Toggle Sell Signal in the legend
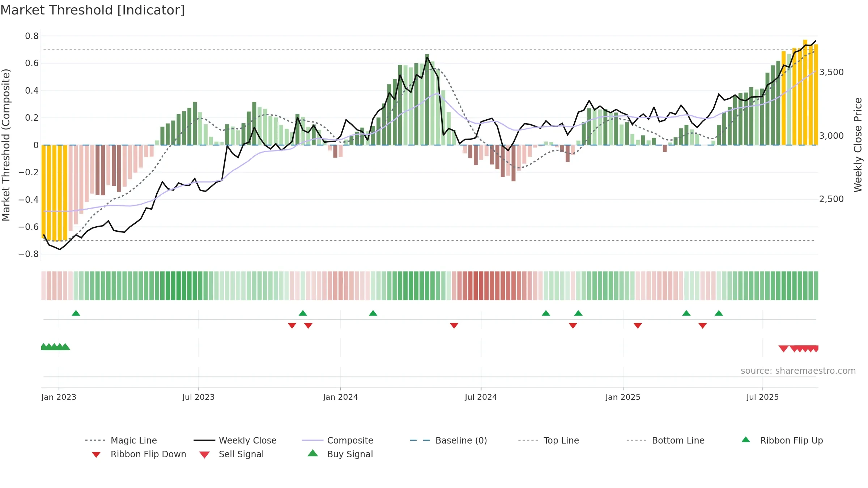This screenshot has height=488, width=868. [x=231, y=454]
